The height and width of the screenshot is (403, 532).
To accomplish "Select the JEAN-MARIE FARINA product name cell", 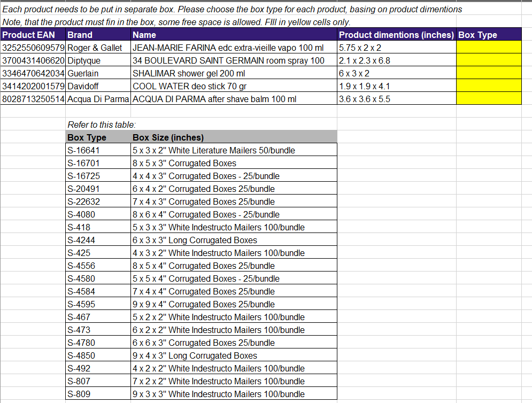I will point(234,47).
